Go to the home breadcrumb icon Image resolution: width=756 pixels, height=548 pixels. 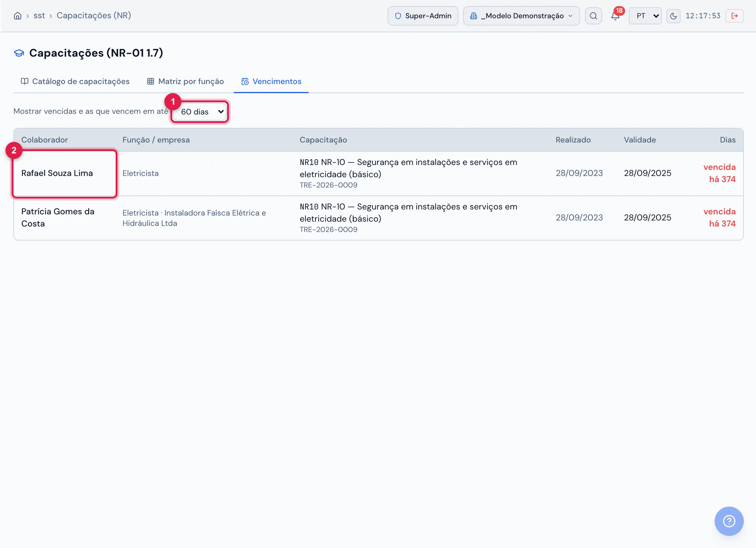point(18,16)
